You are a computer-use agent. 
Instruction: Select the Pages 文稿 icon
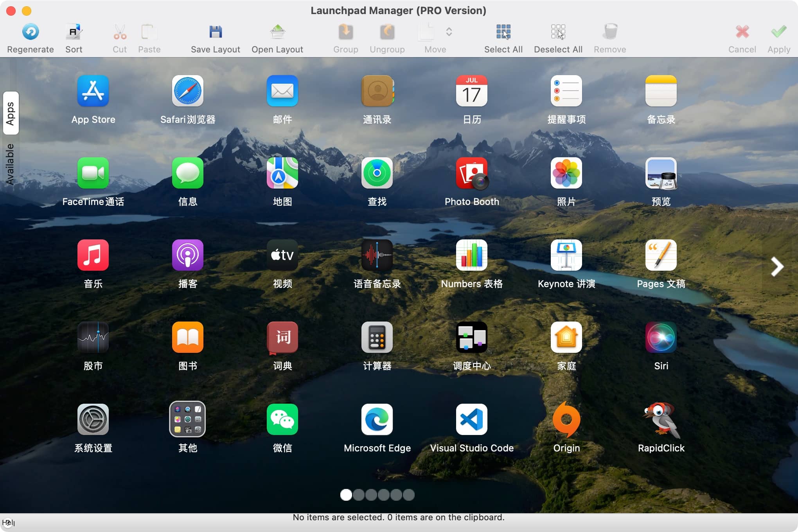pos(661,255)
